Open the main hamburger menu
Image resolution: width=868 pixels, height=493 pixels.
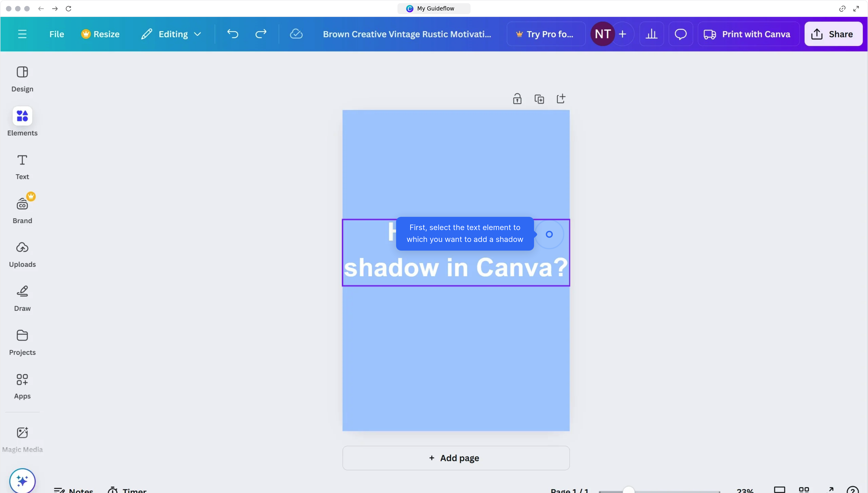tap(22, 34)
